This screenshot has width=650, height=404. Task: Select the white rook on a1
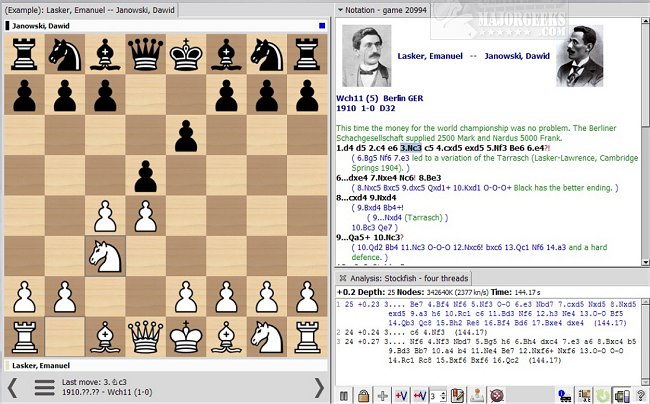[x=24, y=337]
